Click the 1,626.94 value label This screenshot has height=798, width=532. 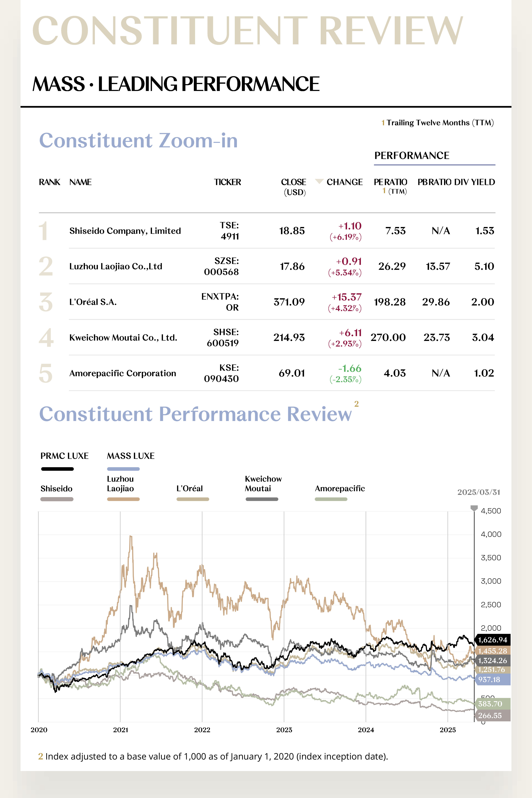click(492, 640)
